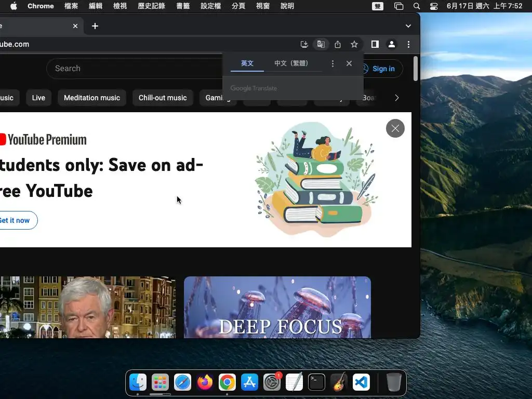The width and height of the screenshot is (532, 399).
Task: Open the 說明 menu
Action: [287, 6]
